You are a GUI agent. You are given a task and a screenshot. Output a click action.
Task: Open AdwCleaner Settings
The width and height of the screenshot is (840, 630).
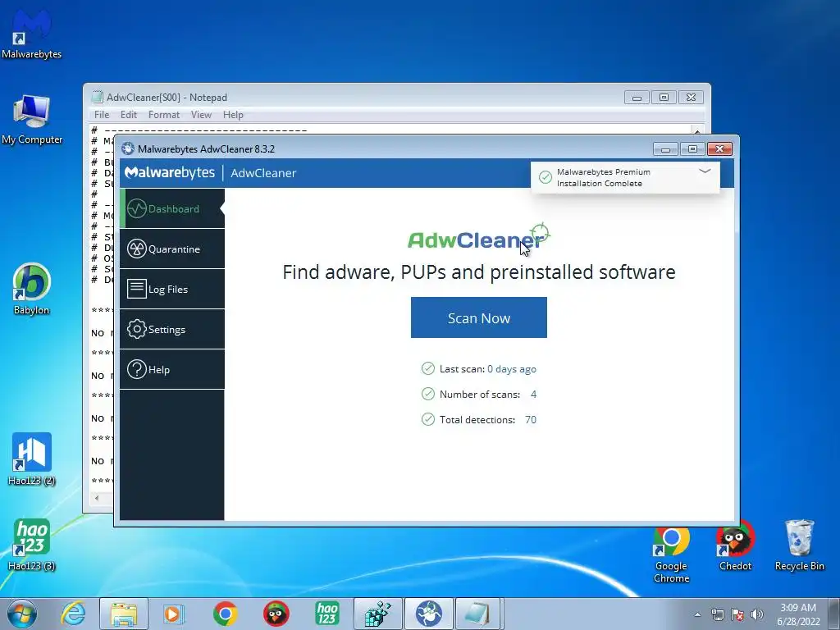coord(172,330)
